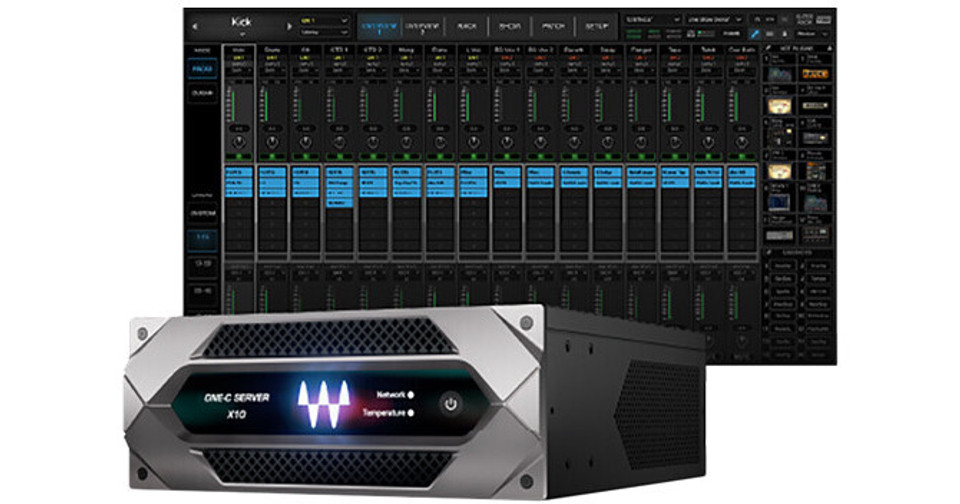This screenshot has height=504, width=960.
Task: Open the Setup tab
Action: click(596, 26)
